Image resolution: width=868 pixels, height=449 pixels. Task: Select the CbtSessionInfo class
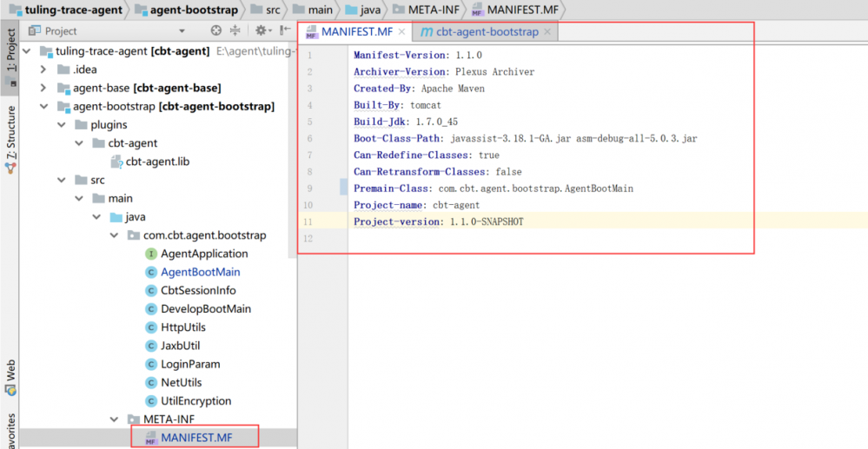198,290
